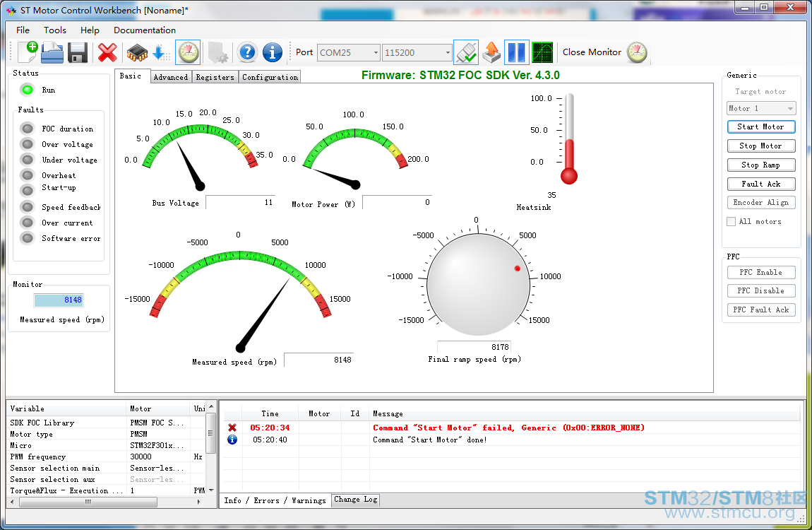This screenshot has height=530, width=812.
Task: Select Info / Errors / Warnings tab
Action: point(275,500)
